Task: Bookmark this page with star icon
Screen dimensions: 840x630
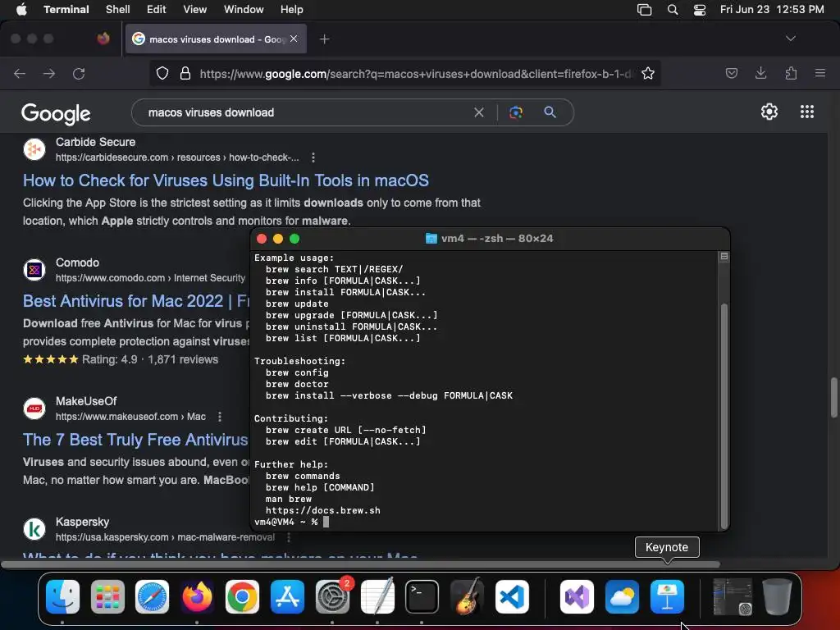Action: pyautogui.click(x=648, y=73)
